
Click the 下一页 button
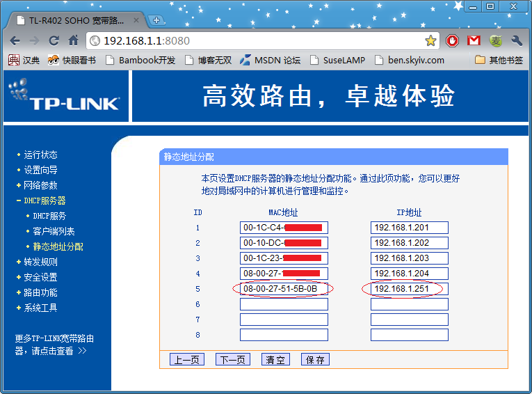pos(233,359)
